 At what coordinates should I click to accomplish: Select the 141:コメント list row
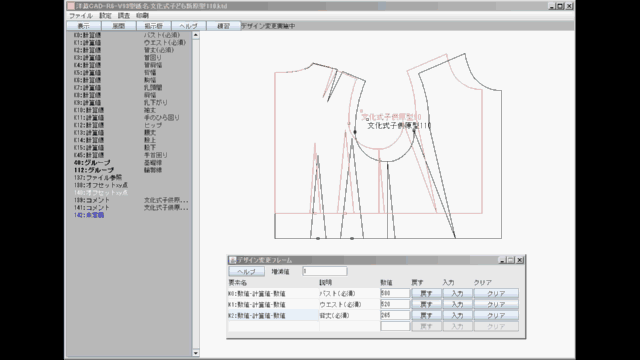[129, 208]
